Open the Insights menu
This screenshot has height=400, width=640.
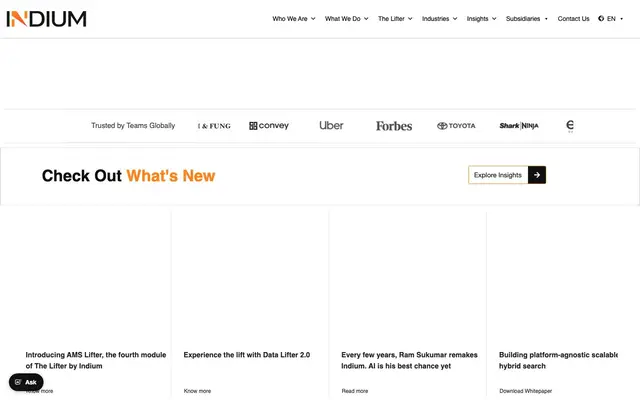pyautogui.click(x=477, y=19)
